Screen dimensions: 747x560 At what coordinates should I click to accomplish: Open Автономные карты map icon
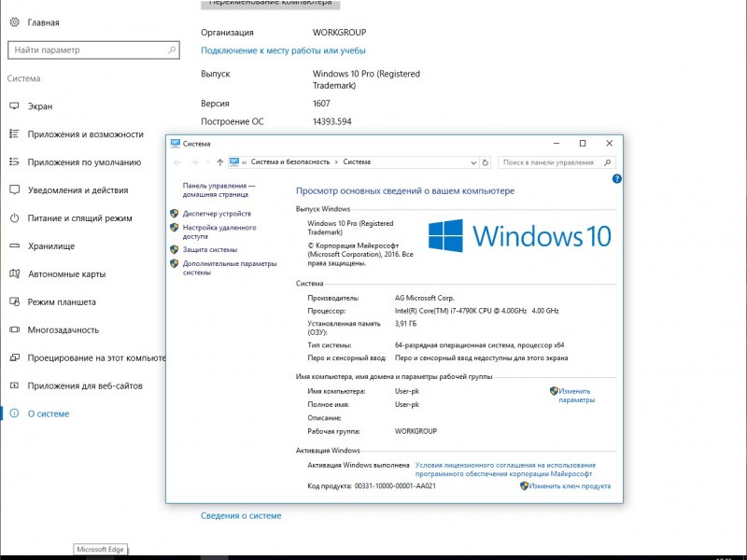click(x=15, y=273)
